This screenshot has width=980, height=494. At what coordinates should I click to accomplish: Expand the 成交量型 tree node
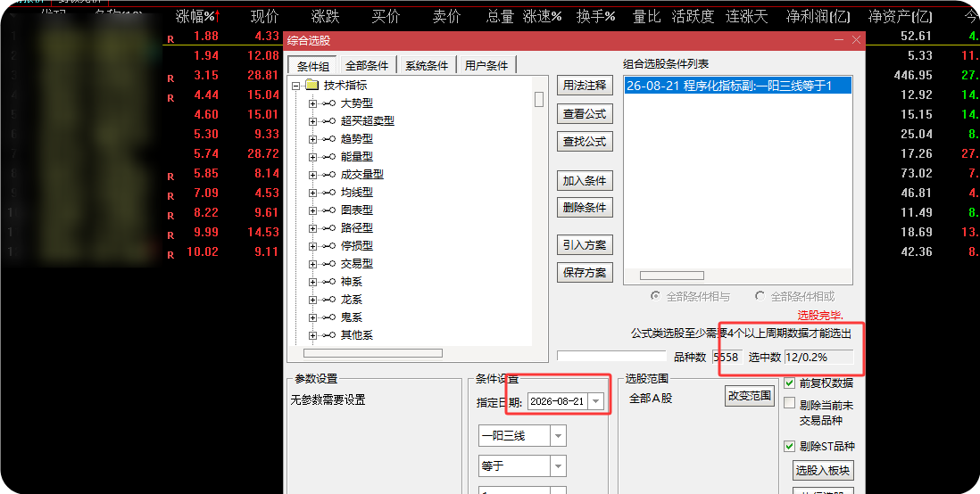(x=312, y=175)
